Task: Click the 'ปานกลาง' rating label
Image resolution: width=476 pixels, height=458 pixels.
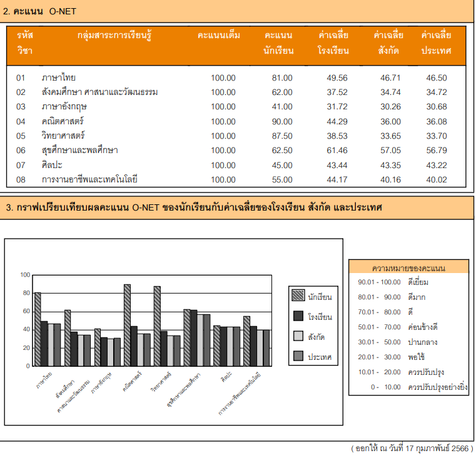Action: [x=423, y=342]
